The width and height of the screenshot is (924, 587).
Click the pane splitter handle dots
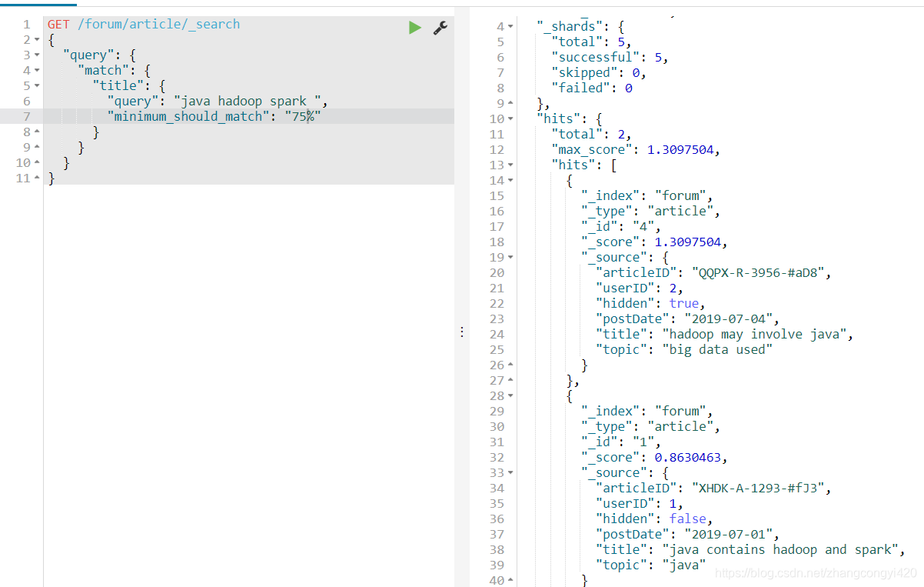coord(461,332)
